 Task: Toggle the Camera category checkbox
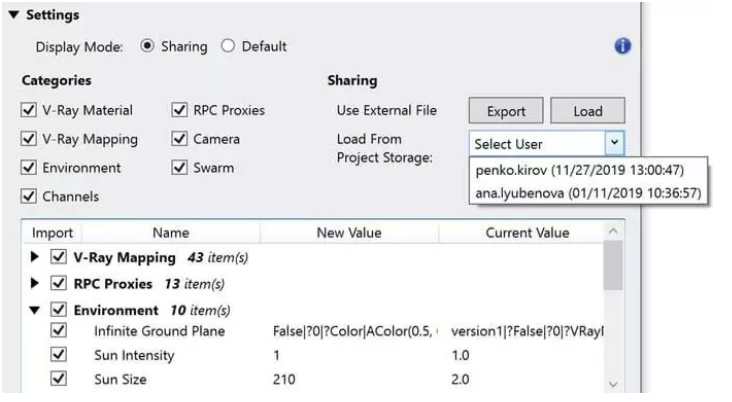(x=180, y=139)
